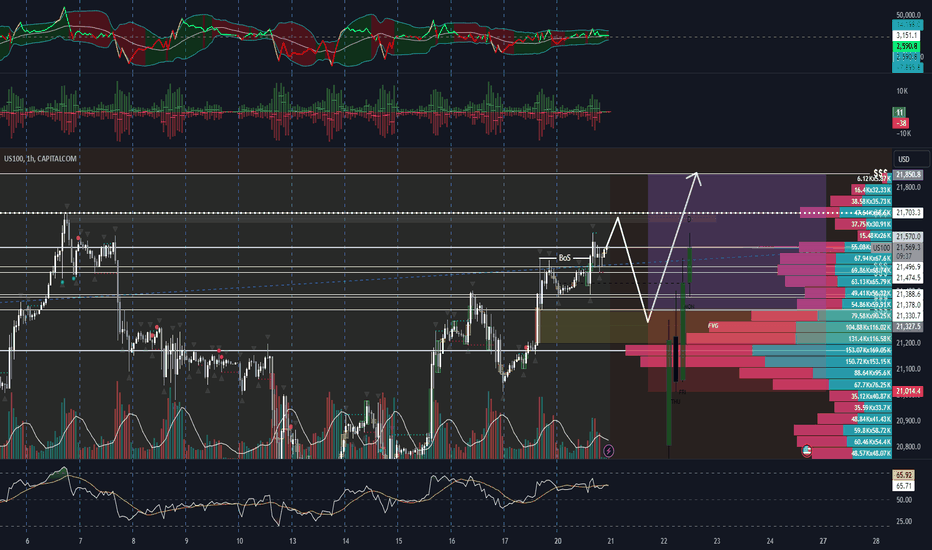
Task: Click the 21,378.0 price label
Action: (x=908, y=305)
